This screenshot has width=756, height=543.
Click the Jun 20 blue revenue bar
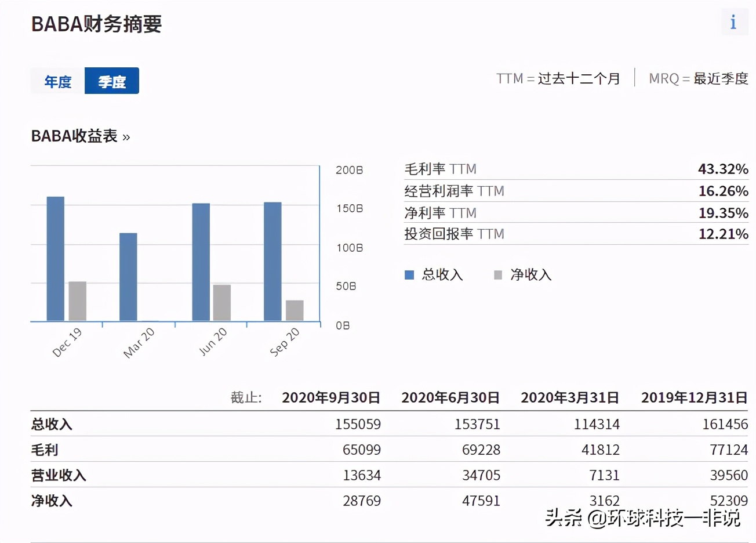[201, 262]
